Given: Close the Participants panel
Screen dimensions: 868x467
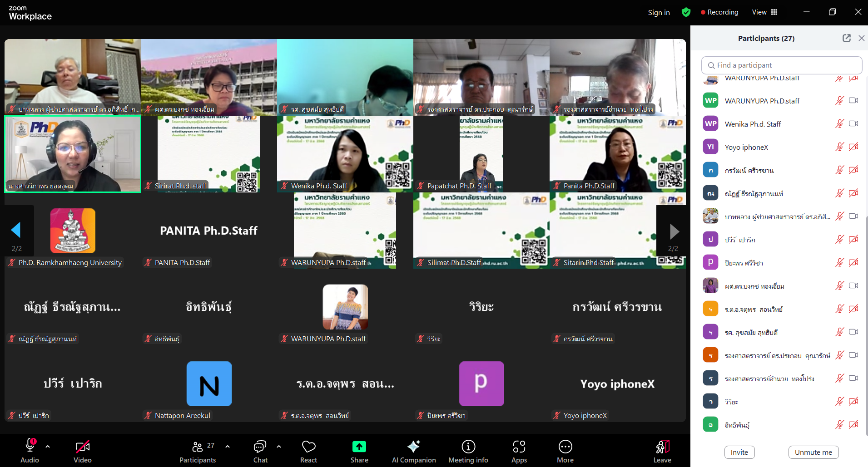Looking at the screenshot, I should [x=861, y=38].
